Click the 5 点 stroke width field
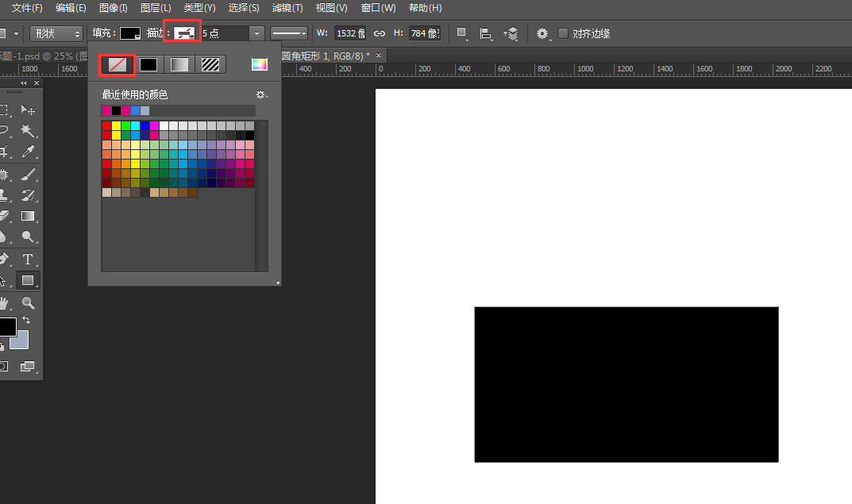This screenshot has height=504, width=852. coord(226,33)
